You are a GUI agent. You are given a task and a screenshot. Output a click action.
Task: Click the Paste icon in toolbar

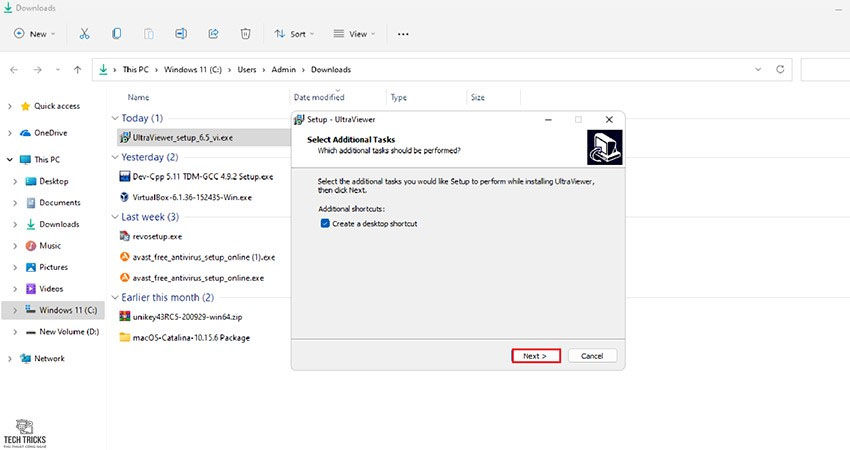(149, 34)
